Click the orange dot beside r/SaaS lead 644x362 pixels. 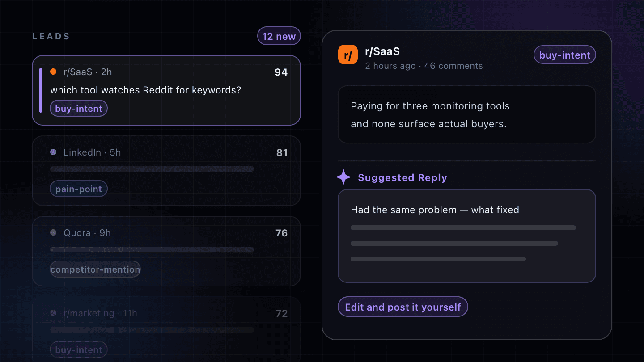[53, 72]
